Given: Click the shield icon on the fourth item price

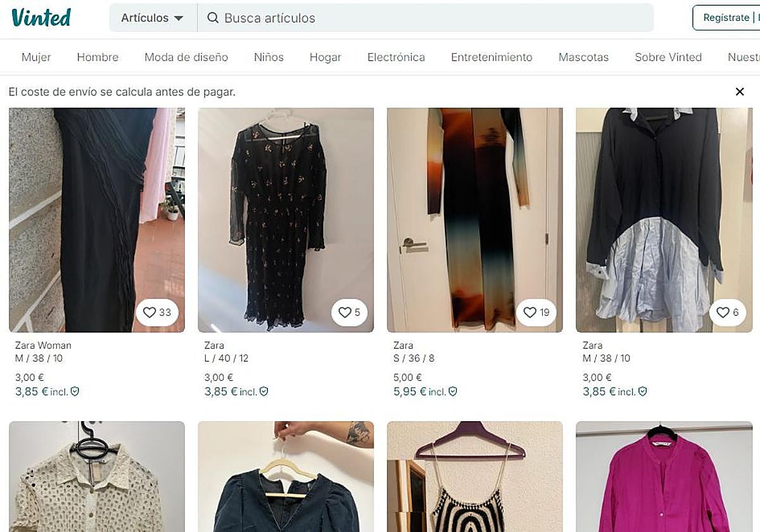Looking at the screenshot, I should click(642, 391).
